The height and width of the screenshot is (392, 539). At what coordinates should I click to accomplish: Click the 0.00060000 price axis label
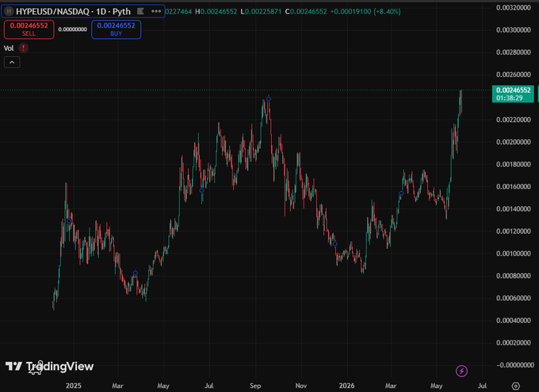(513, 299)
